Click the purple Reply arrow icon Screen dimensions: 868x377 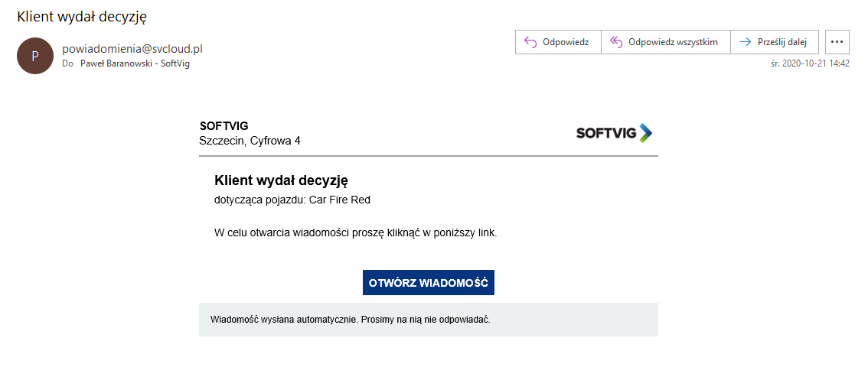click(529, 42)
